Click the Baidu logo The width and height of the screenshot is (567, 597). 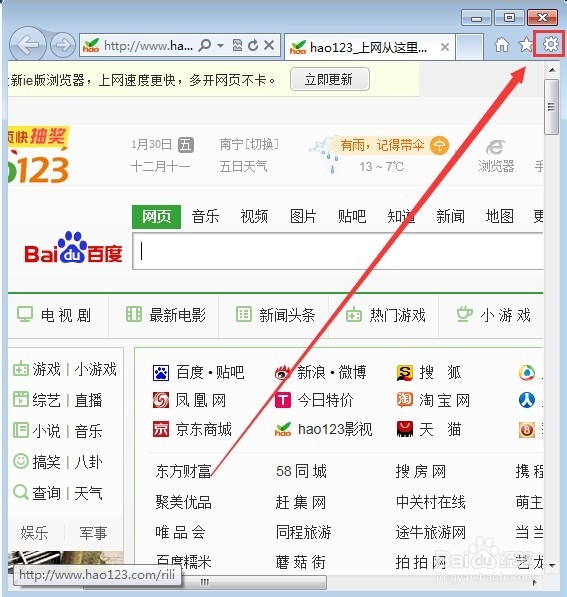point(73,248)
